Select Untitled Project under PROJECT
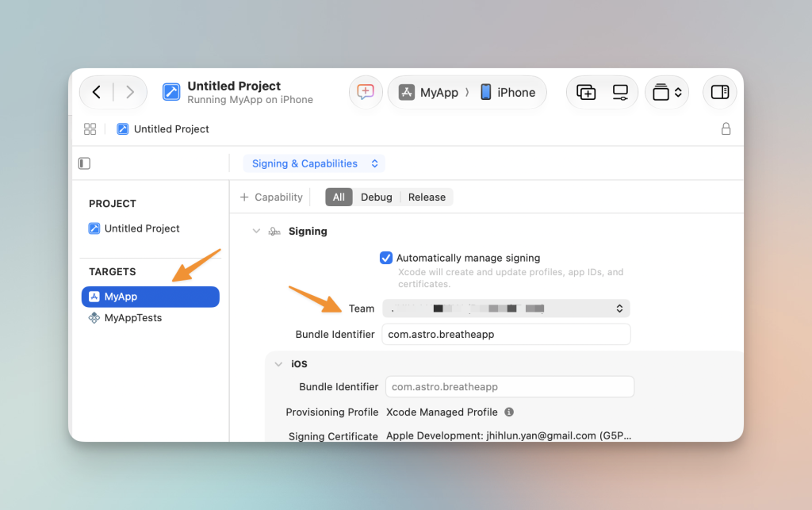The image size is (812, 510). point(134,228)
